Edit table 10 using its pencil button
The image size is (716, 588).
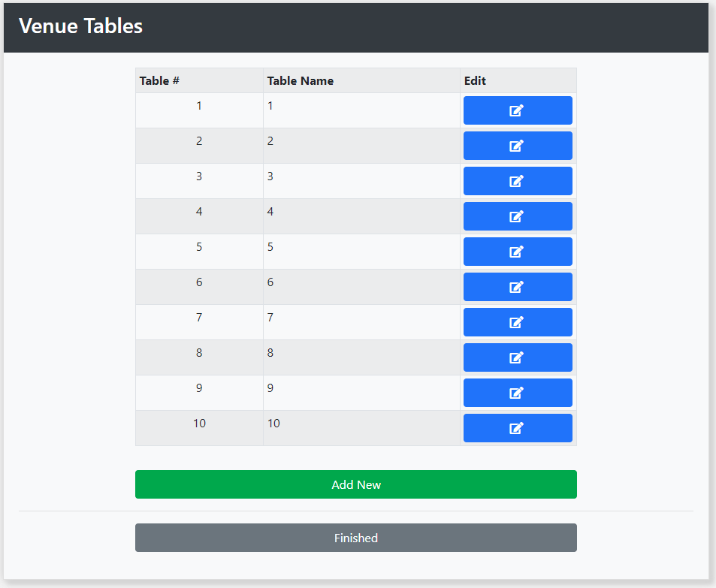[x=518, y=428]
